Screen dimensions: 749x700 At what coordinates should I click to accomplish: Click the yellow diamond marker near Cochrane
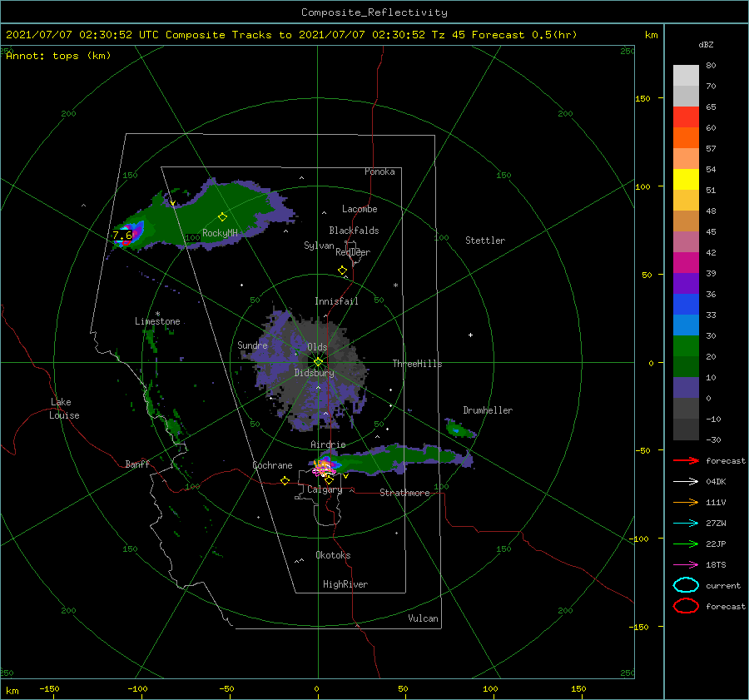[285, 480]
